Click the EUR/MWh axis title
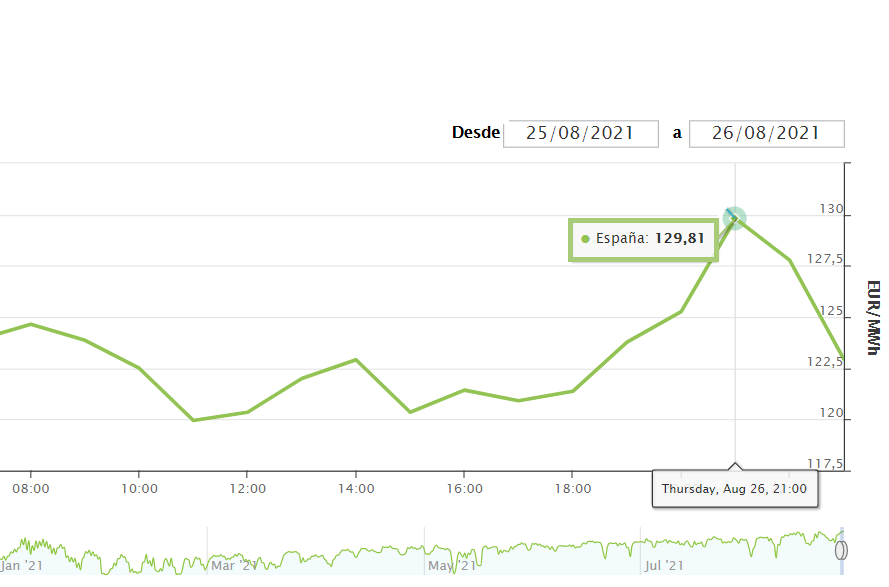889x587 pixels. [874, 318]
